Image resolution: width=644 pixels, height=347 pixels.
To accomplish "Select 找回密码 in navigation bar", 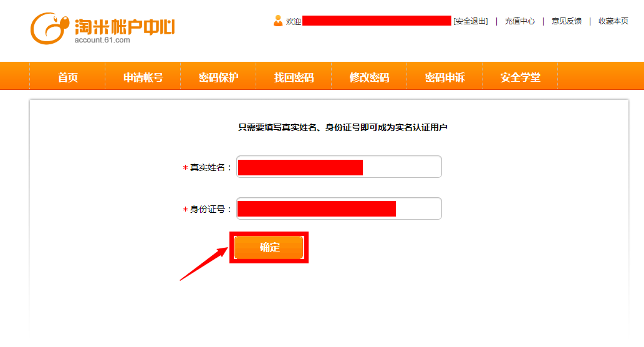I will (x=294, y=77).
